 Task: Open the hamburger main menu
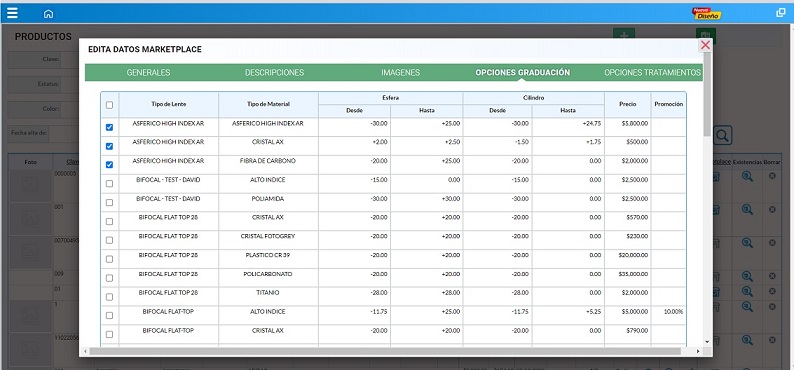tap(12, 13)
